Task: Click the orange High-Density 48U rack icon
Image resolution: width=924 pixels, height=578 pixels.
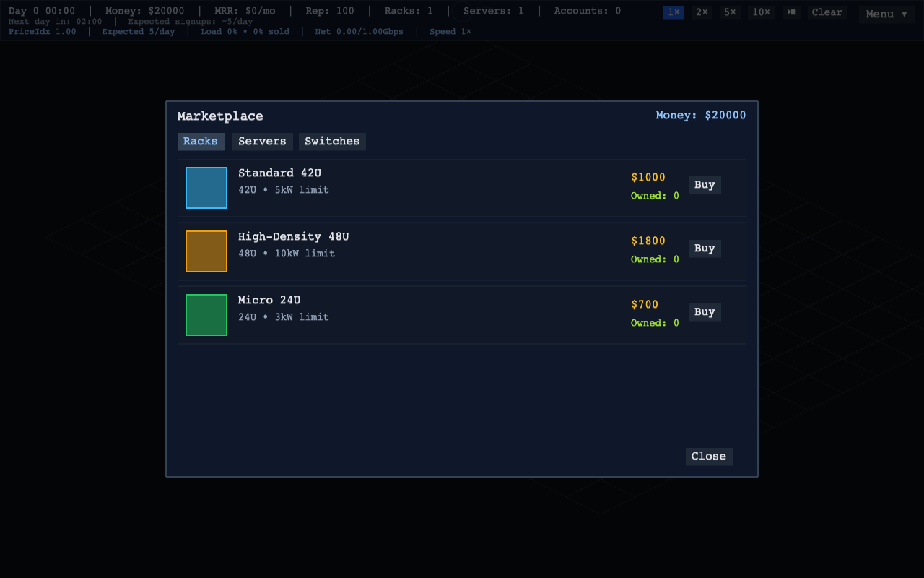Action: tap(206, 251)
